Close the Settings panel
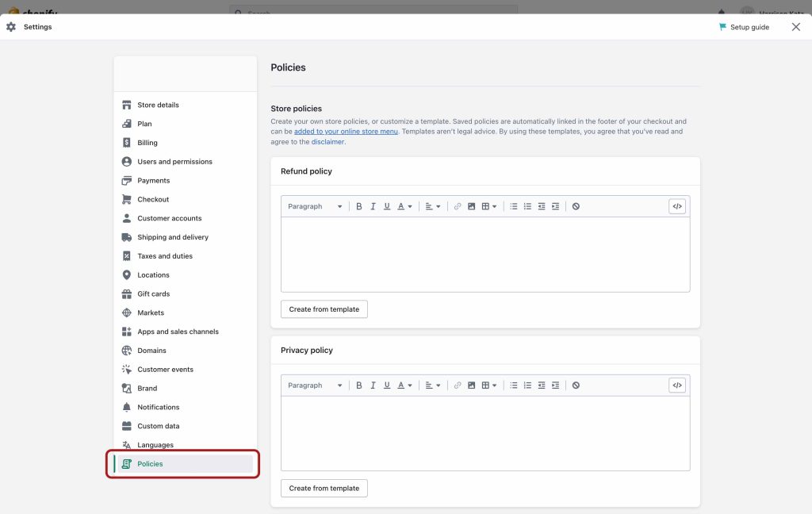This screenshot has width=812, height=514. tap(796, 27)
